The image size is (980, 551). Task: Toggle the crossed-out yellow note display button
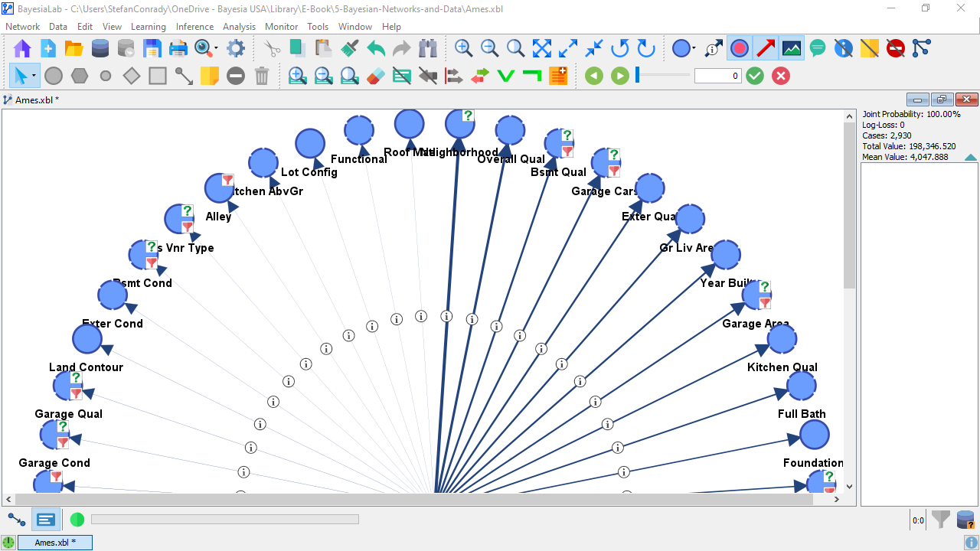point(870,49)
